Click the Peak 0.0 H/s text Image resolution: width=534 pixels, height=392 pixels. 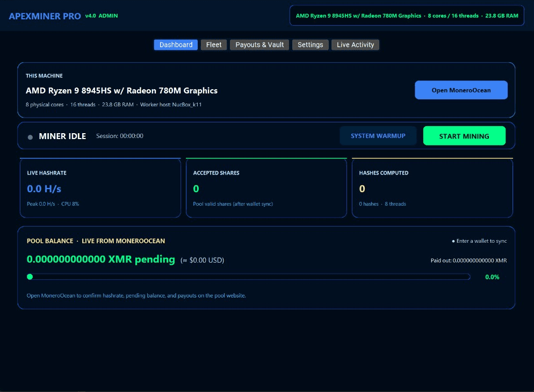41,204
